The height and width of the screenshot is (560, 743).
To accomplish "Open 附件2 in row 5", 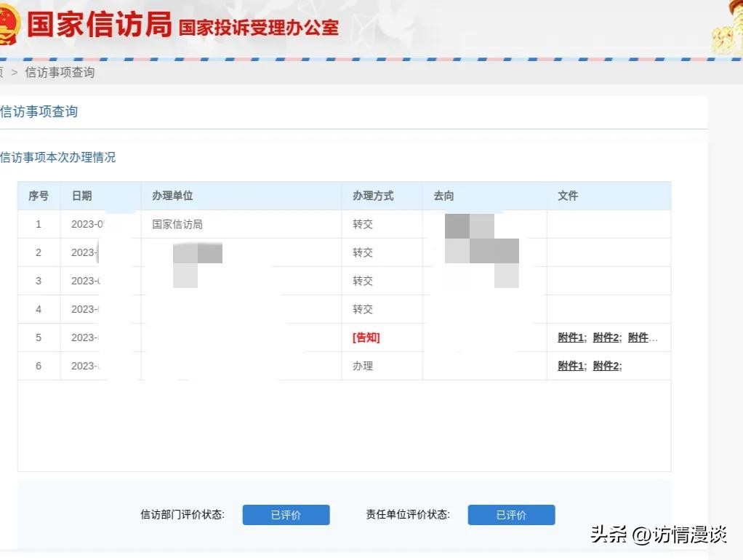I will [606, 337].
